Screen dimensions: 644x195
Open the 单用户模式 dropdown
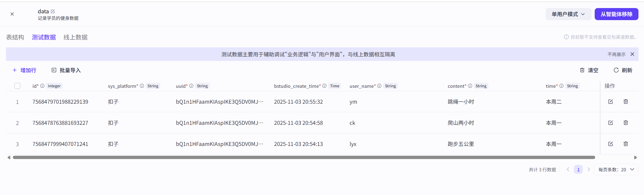tap(568, 14)
